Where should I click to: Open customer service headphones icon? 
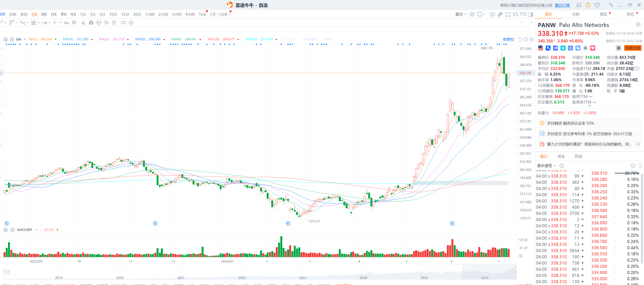579,5
